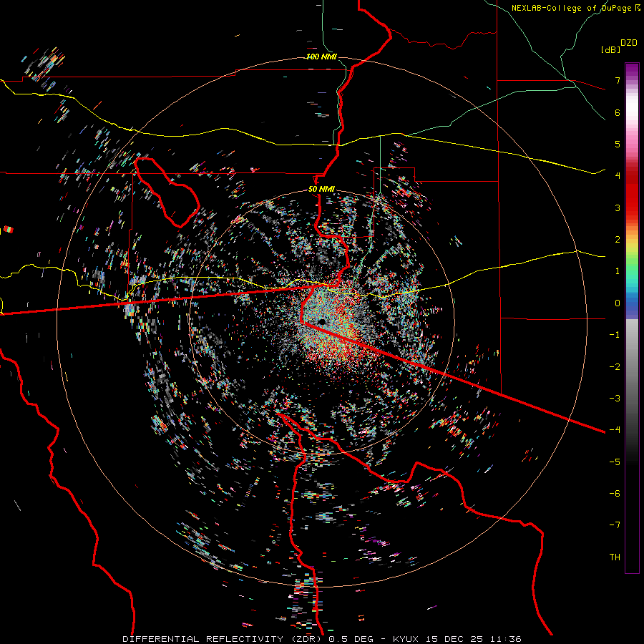Select the Differential Reflectivity caption at bottom

pos(321,639)
